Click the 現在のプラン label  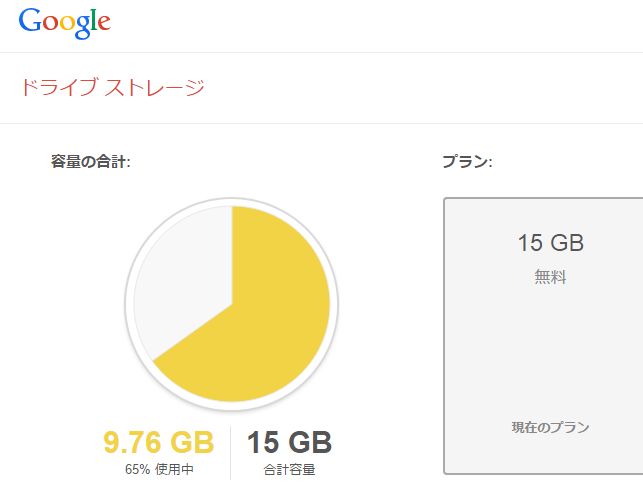(x=550, y=427)
